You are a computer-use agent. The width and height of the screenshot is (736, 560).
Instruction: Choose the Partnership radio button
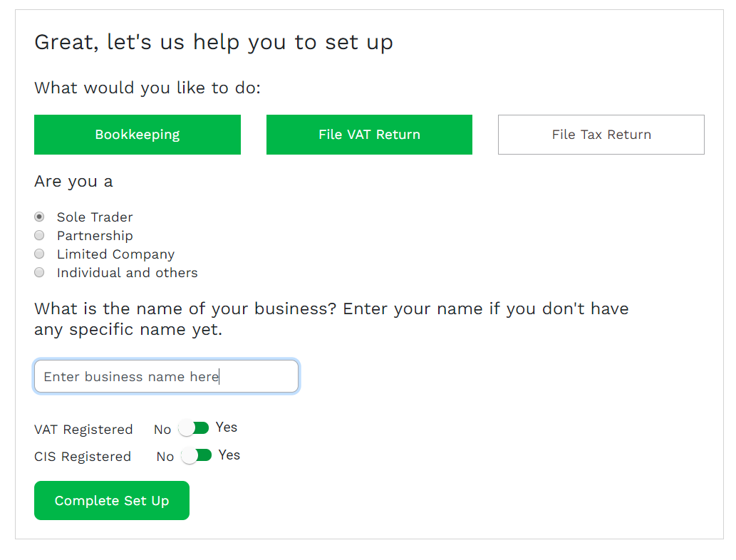click(40, 235)
